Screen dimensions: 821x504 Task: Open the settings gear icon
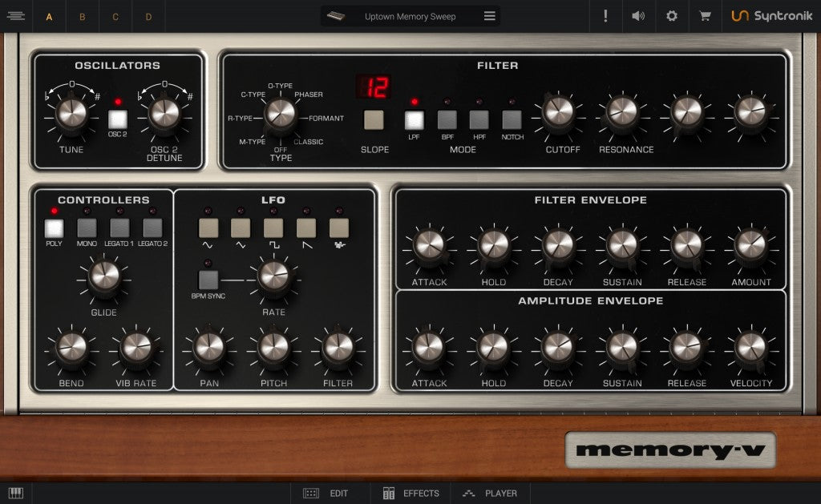pyautogui.click(x=670, y=15)
